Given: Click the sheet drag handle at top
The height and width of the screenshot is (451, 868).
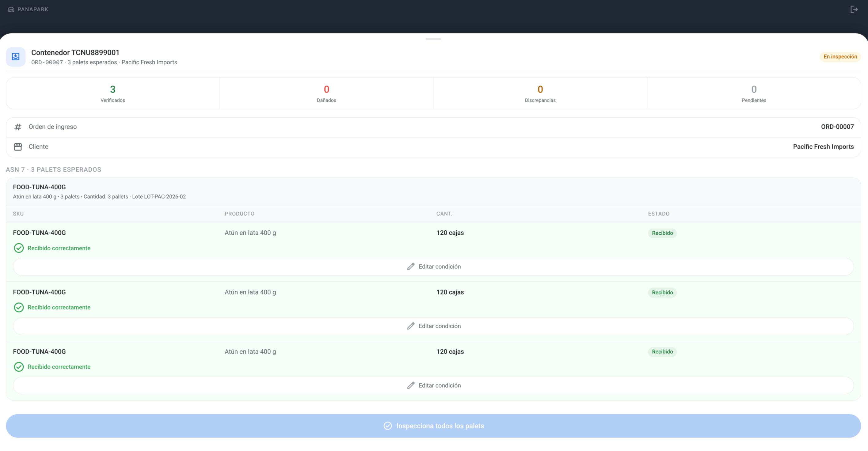Looking at the screenshot, I should tap(433, 39).
